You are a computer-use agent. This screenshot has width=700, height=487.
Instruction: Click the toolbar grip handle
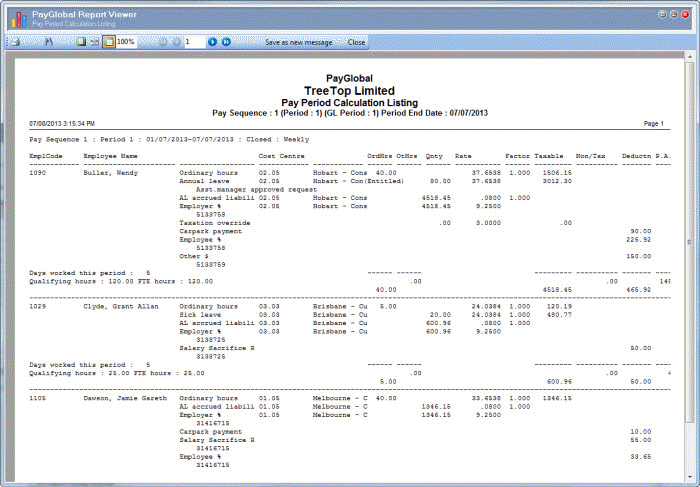coord(8,42)
